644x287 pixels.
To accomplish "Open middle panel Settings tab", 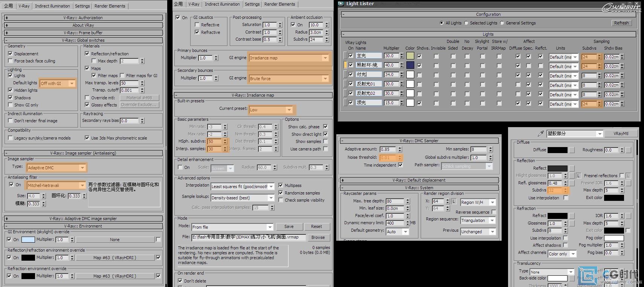I will [x=252, y=4].
